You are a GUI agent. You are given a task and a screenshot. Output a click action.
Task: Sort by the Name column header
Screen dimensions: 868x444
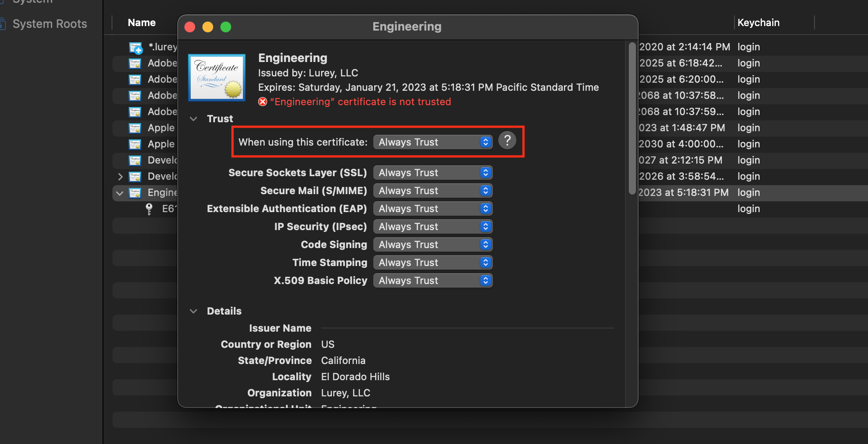pos(142,23)
